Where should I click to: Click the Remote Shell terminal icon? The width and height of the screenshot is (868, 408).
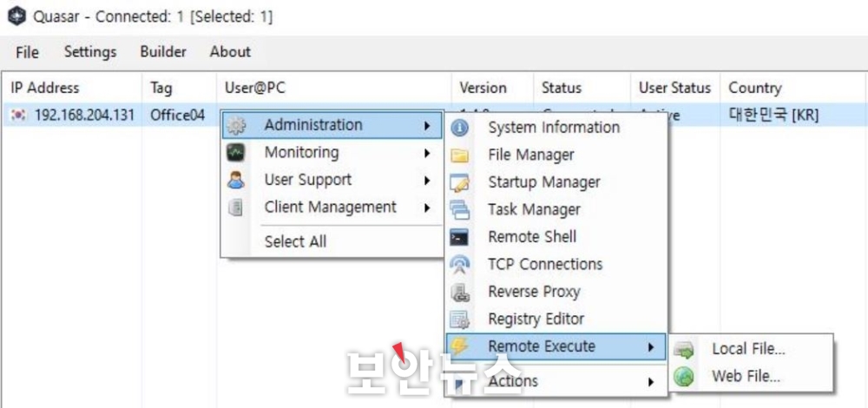coord(459,238)
